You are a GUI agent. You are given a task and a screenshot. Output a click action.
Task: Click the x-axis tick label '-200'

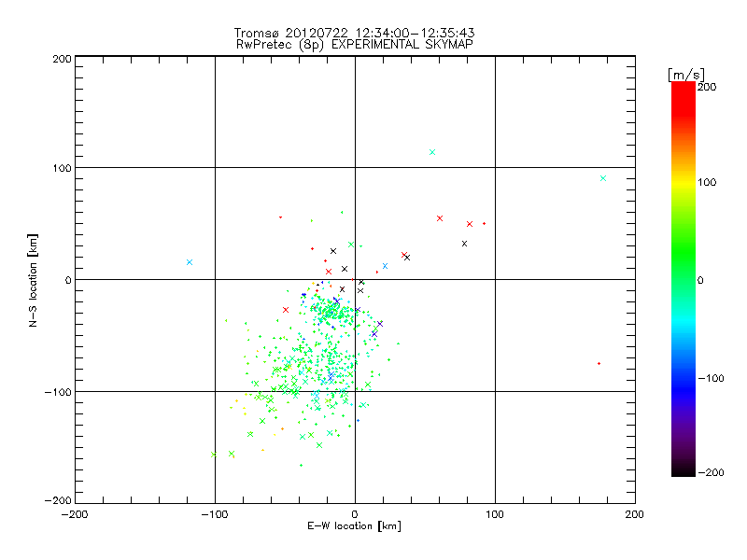(75, 514)
